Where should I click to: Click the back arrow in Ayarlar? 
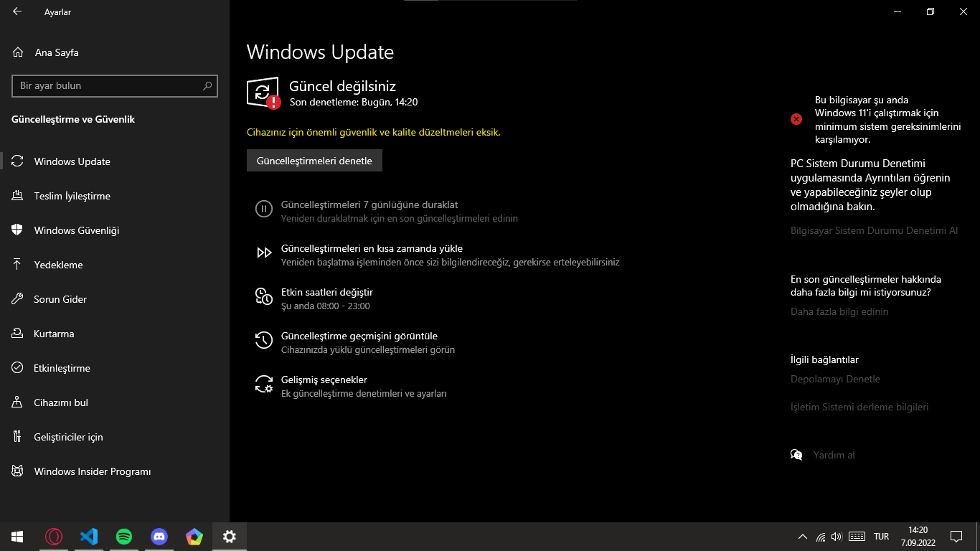17,11
